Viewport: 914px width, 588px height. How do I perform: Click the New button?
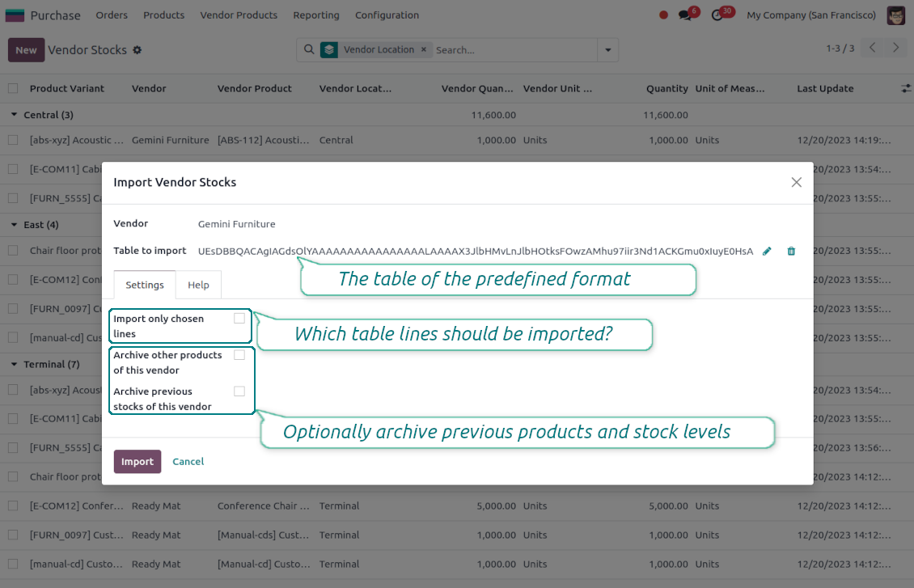[x=26, y=50]
